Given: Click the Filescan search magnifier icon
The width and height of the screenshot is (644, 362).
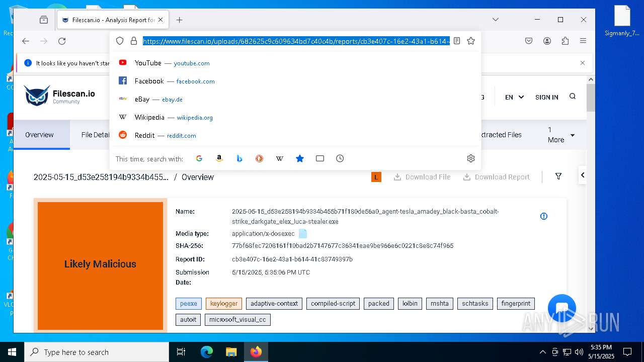Looking at the screenshot, I should (573, 97).
